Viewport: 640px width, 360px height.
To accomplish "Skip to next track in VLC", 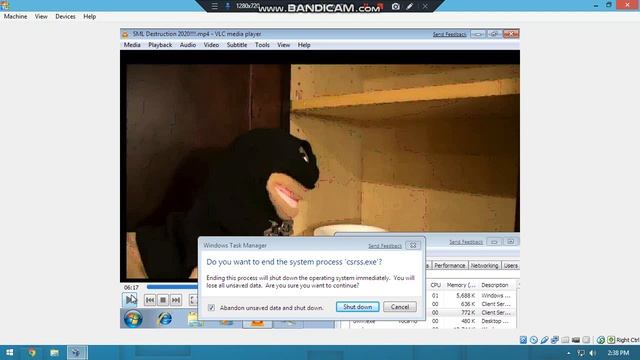I will tap(176, 300).
